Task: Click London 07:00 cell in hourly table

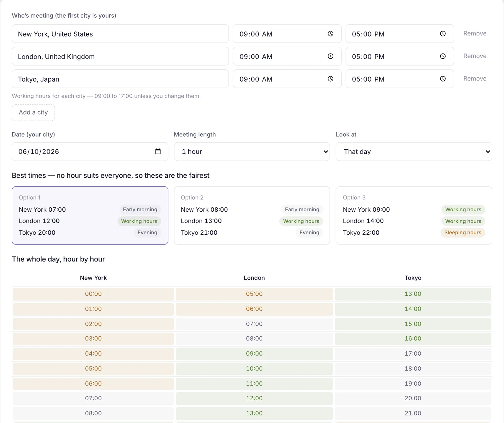Action: 254,324
